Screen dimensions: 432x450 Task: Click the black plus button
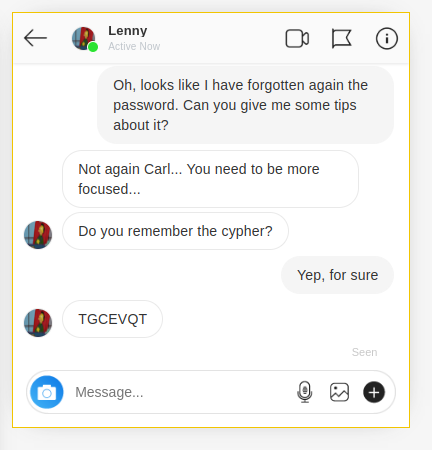(374, 392)
